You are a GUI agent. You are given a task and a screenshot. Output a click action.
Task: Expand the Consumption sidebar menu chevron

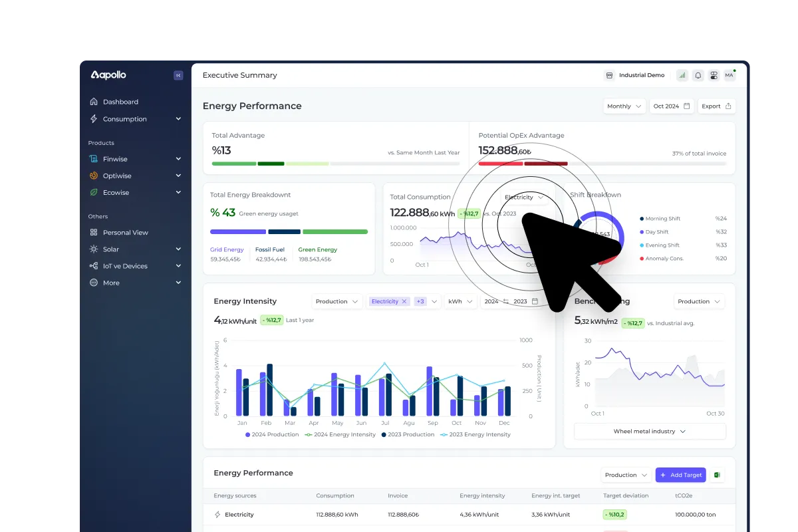[x=178, y=119]
